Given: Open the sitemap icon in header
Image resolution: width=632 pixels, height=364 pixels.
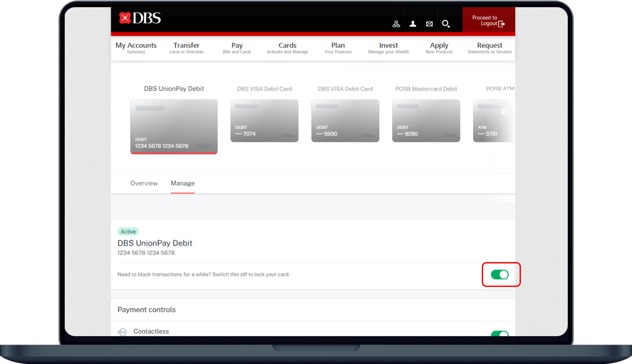Looking at the screenshot, I should coord(396,24).
